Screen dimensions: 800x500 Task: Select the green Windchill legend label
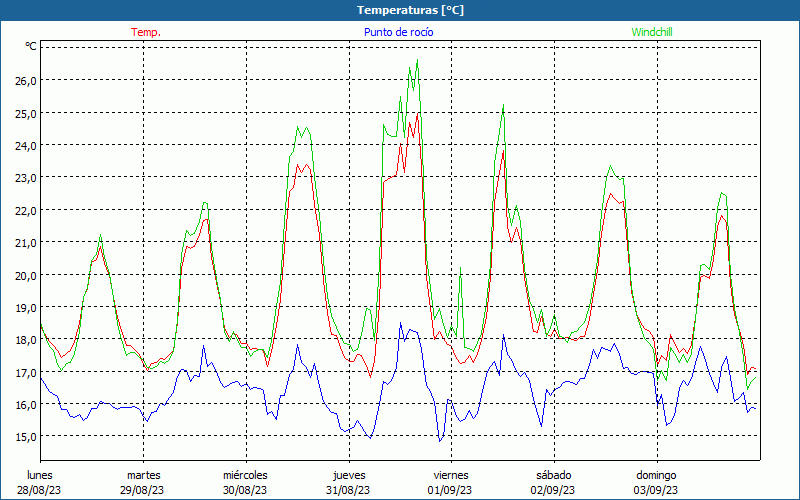pyautogui.click(x=652, y=32)
